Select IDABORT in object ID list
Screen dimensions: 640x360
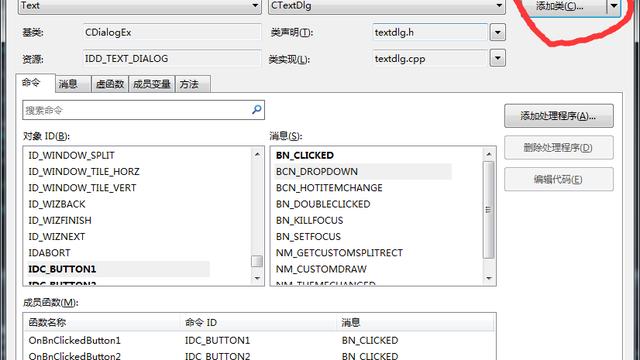coord(49,253)
